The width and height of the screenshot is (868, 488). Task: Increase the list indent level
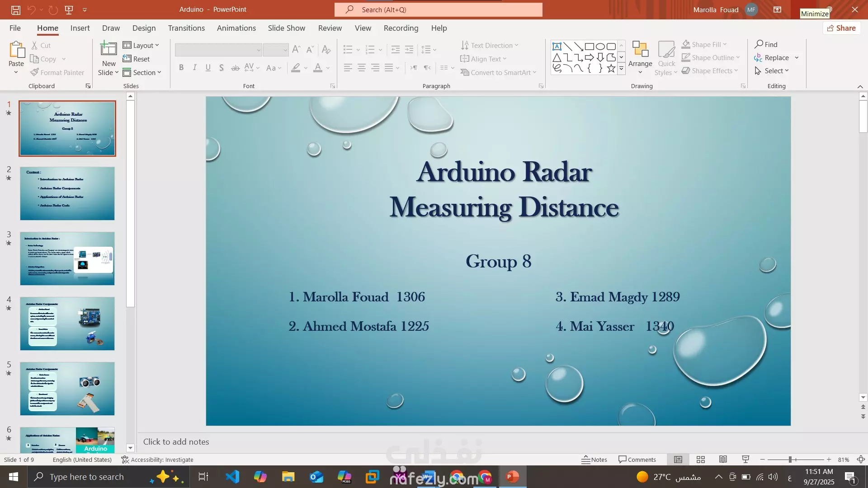coord(409,49)
